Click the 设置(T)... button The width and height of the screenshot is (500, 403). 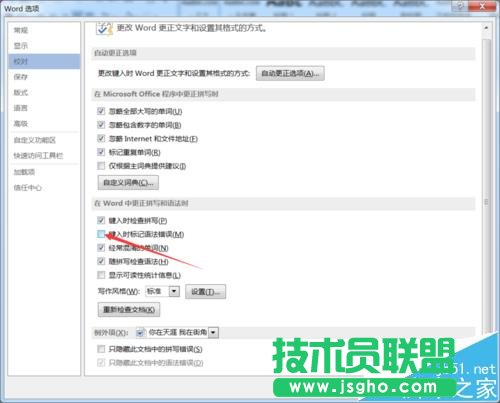[x=205, y=292]
